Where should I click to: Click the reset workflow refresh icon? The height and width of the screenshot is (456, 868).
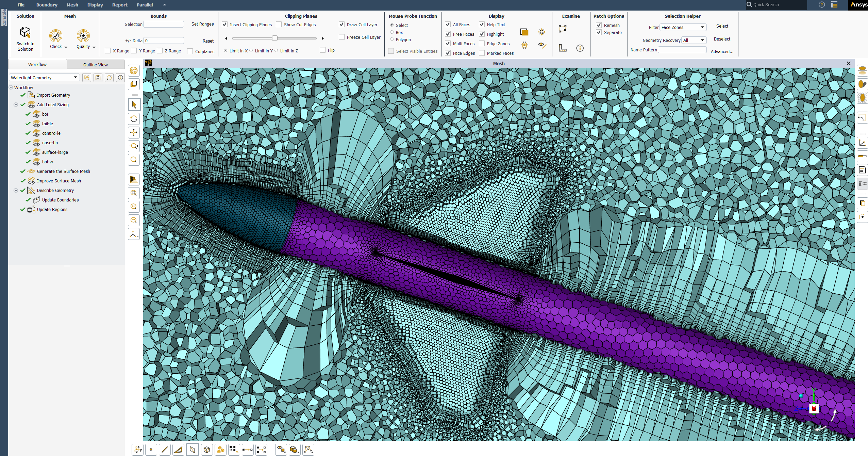(109, 78)
